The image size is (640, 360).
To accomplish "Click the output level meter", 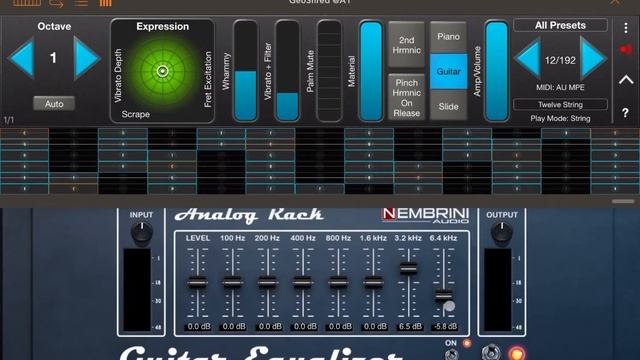I will point(498,290).
